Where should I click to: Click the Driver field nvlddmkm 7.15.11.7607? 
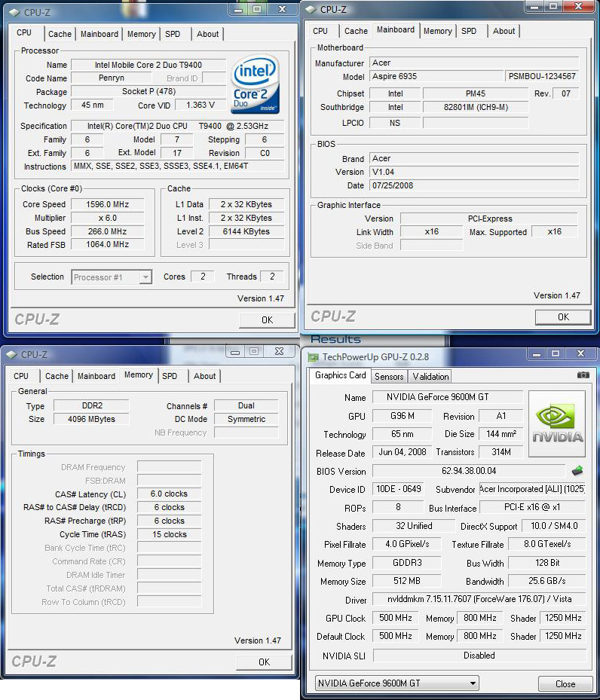tap(479, 599)
